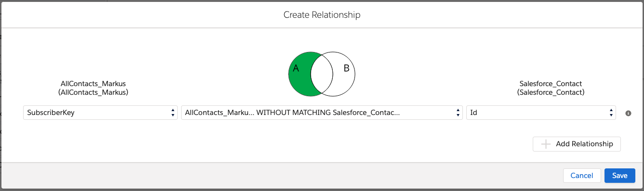
Task: Click the arrows on the Id select
Action: point(611,113)
